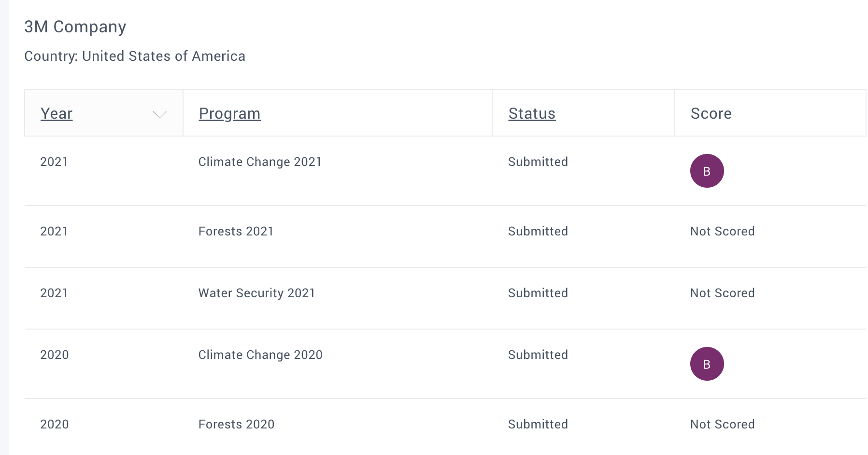The width and height of the screenshot is (868, 455).
Task: Open the Climate Change 2020 program row
Action: click(x=260, y=355)
